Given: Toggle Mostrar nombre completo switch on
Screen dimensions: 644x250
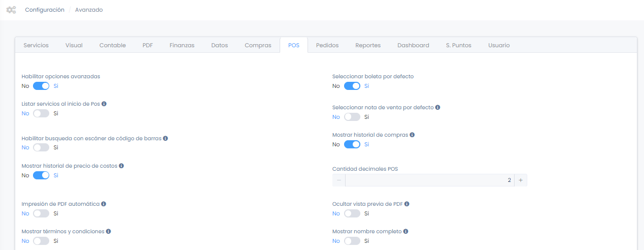Looking at the screenshot, I should pyautogui.click(x=352, y=241).
